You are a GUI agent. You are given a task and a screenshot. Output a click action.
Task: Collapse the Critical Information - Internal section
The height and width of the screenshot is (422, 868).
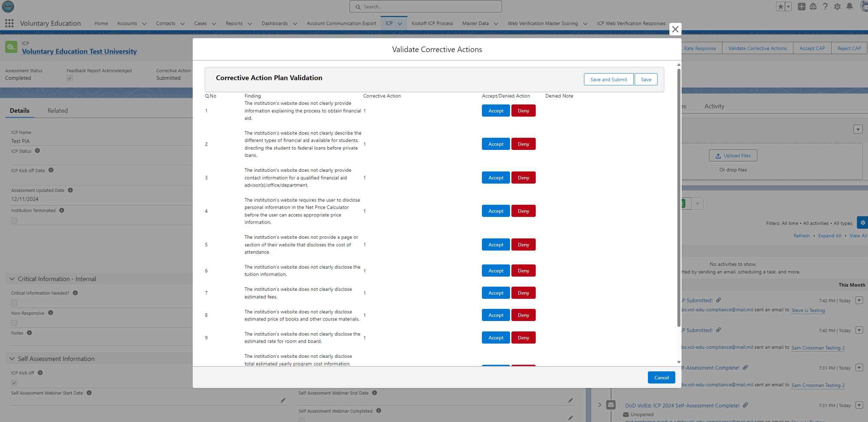12,279
